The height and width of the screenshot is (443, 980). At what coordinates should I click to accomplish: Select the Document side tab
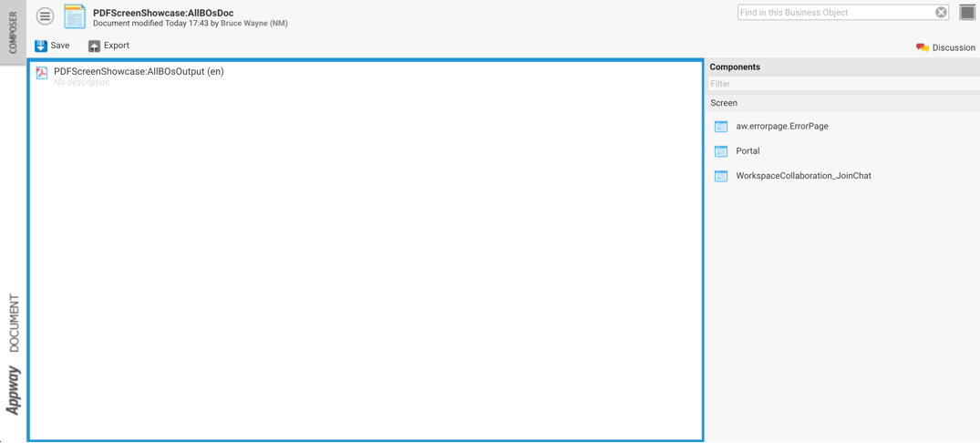(x=15, y=323)
